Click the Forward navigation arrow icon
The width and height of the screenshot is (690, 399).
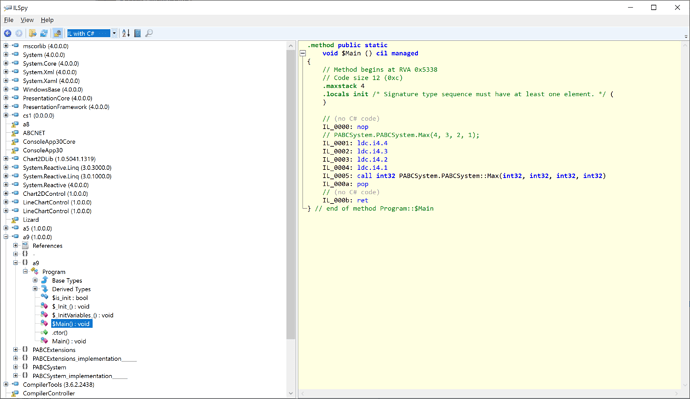(19, 33)
